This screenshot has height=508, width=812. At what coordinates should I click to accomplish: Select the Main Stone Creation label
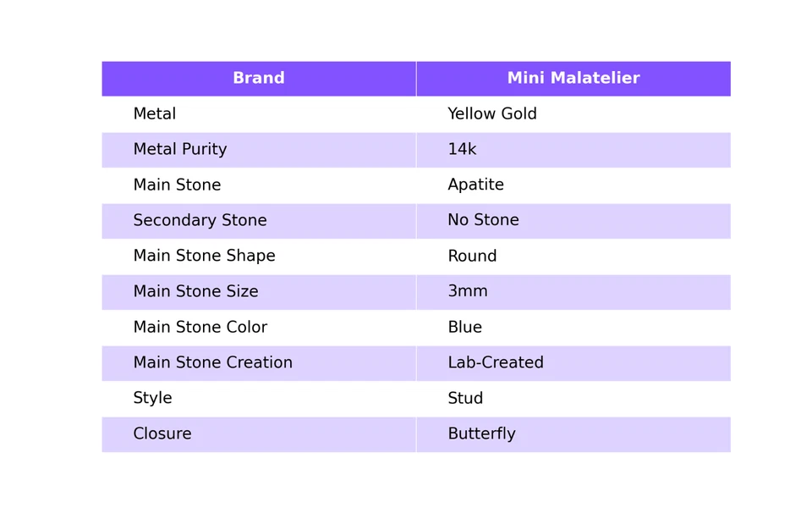[x=212, y=363]
